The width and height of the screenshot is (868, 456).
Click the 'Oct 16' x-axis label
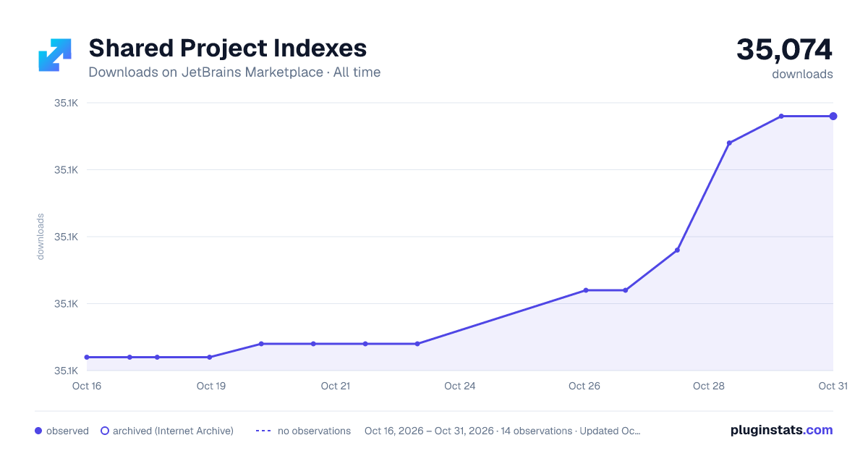[87, 386]
